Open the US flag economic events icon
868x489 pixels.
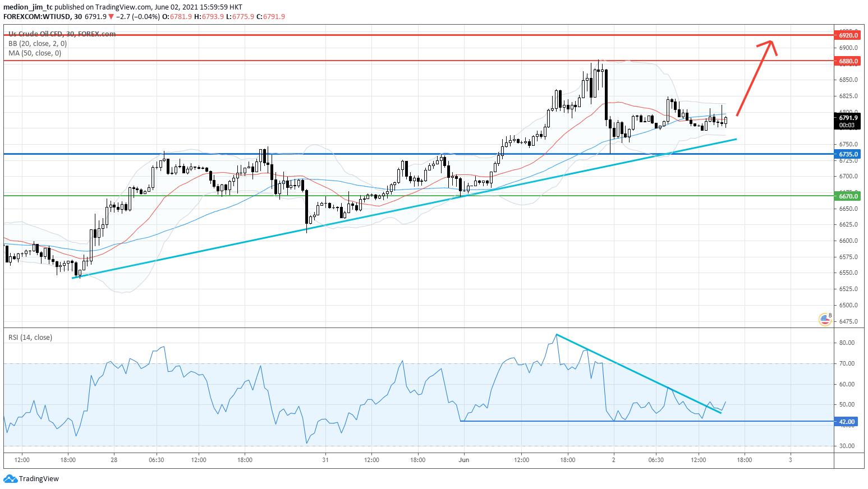(825, 320)
